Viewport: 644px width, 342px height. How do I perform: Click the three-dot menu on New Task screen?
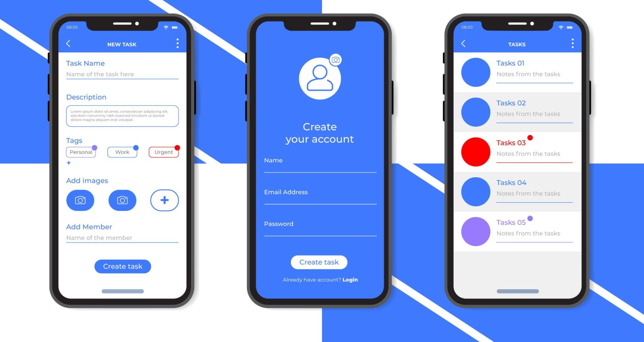pos(179,44)
